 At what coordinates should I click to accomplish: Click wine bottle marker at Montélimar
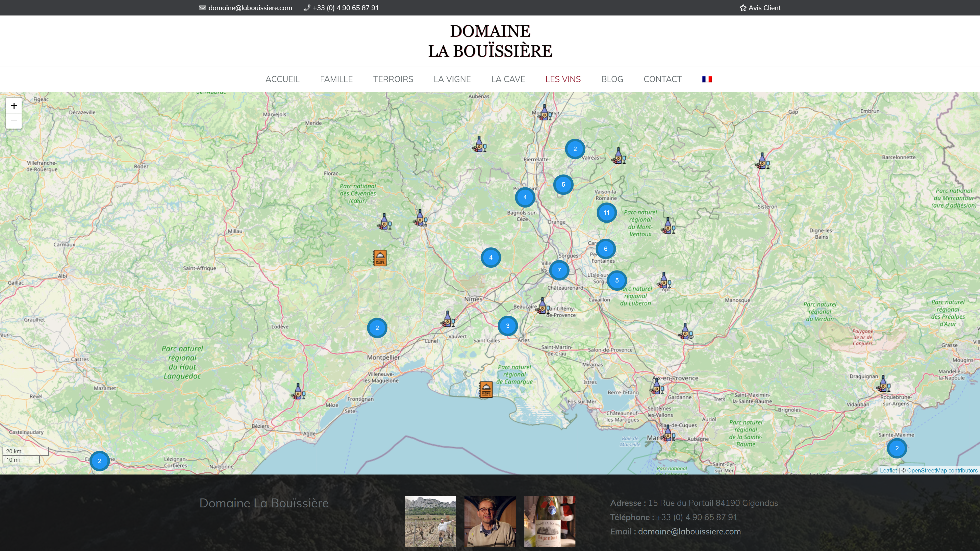coord(545,112)
